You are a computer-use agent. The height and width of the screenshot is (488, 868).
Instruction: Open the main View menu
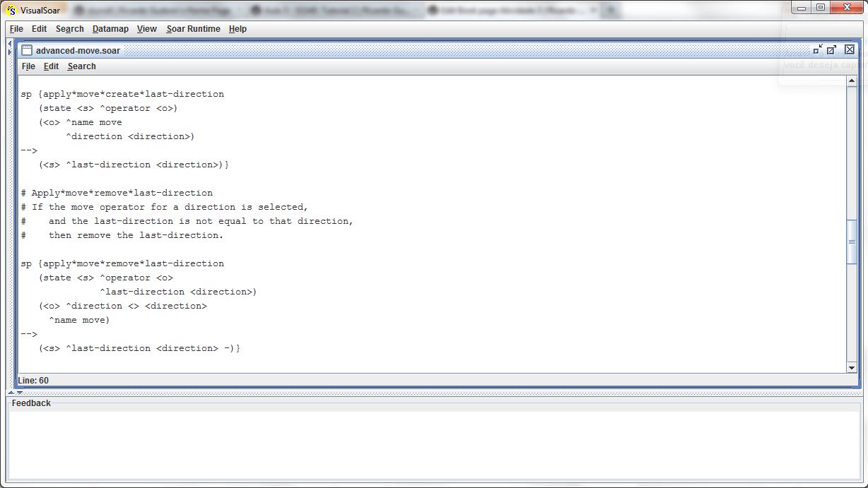pos(147,29)
